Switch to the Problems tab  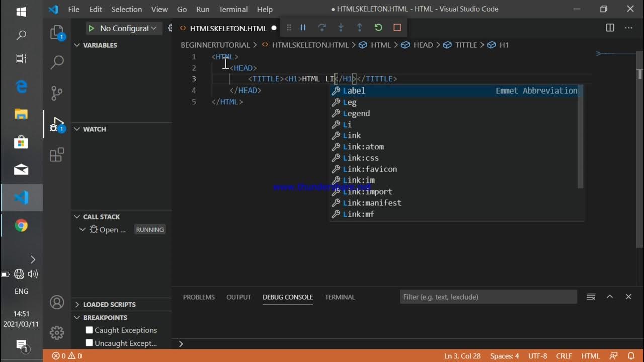199,297
